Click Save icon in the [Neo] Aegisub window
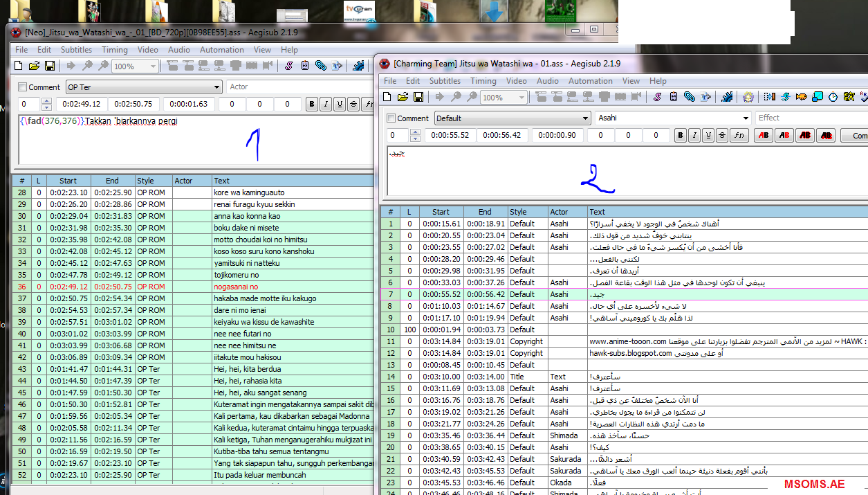Image resolution: width=868 pixels, height=495 pixels. pos(50,66)
